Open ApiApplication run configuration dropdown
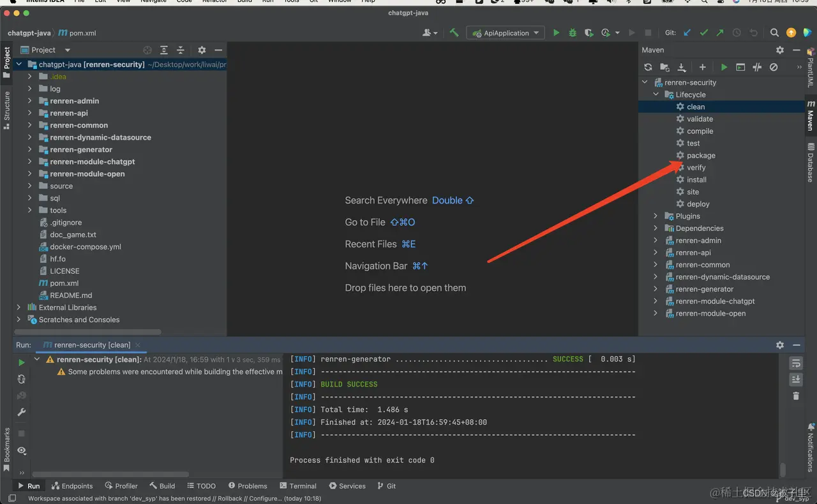817x504 pixels. click(506, 33)
